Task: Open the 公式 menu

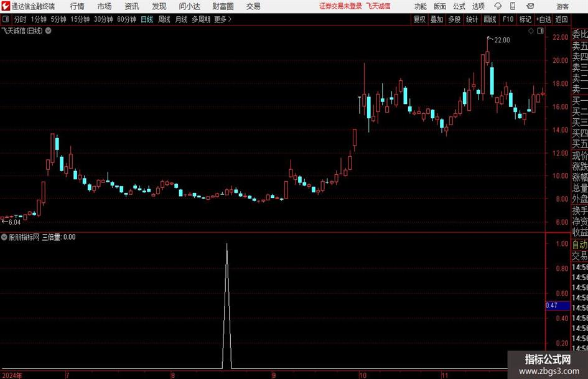Action: (x=459, y=6)
